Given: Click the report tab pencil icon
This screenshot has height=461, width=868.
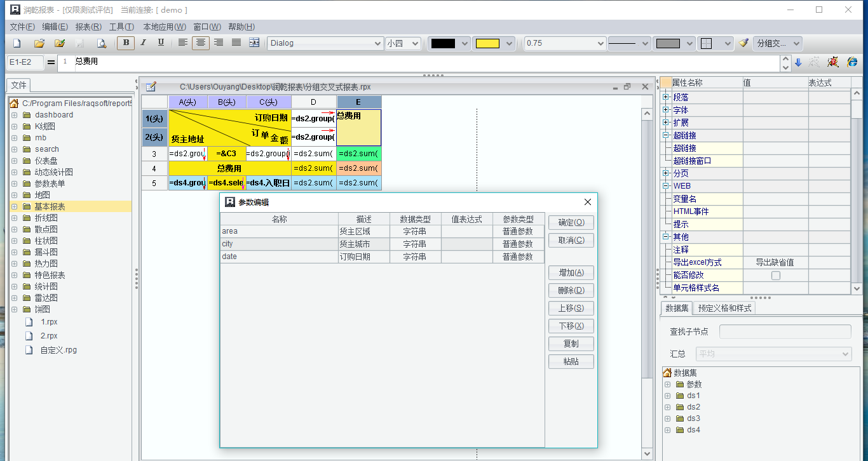Looking at the screenshot, I should [151, 86].
